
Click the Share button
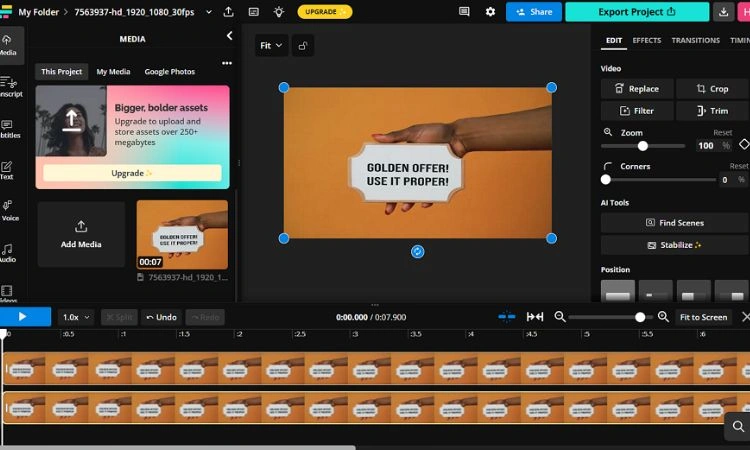click(534, 12)
